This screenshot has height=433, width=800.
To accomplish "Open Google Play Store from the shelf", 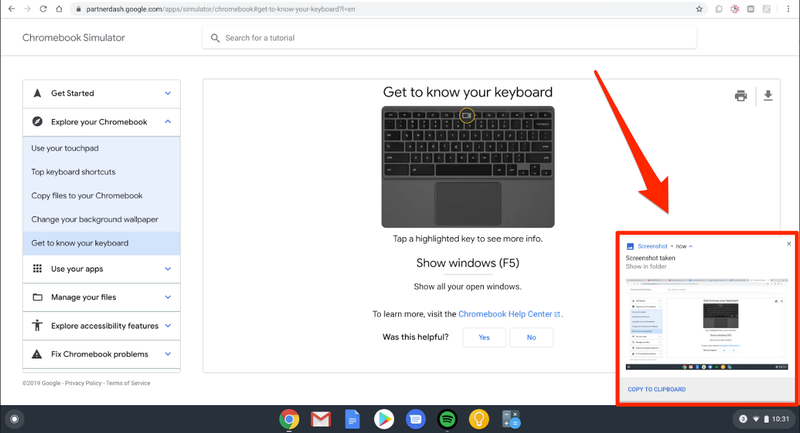I will (384, 419).
